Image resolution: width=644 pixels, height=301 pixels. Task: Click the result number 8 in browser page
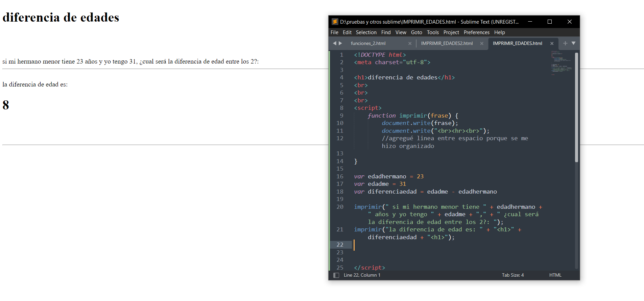6,105
